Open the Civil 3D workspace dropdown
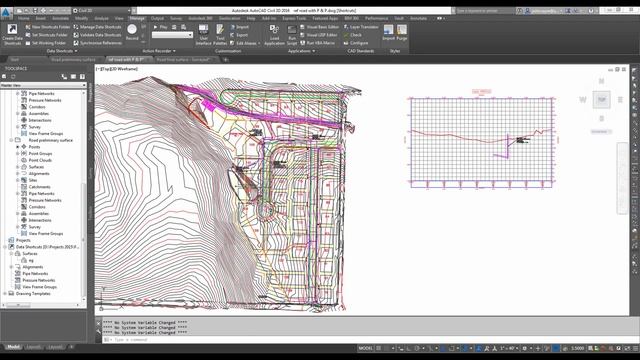The height and width of the screenshot is (360, 640). (102, 11)
